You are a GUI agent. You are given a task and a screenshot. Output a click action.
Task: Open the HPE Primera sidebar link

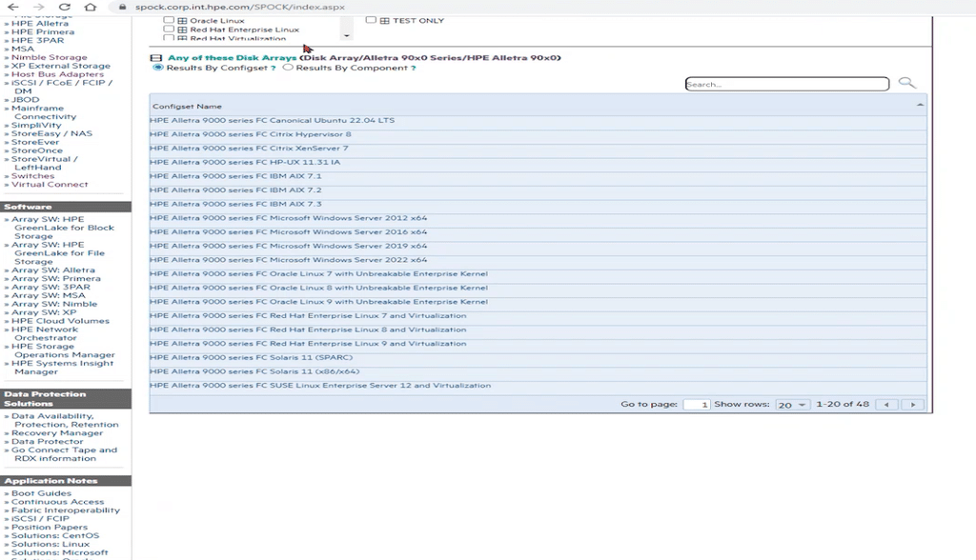[x=42, y=31]
